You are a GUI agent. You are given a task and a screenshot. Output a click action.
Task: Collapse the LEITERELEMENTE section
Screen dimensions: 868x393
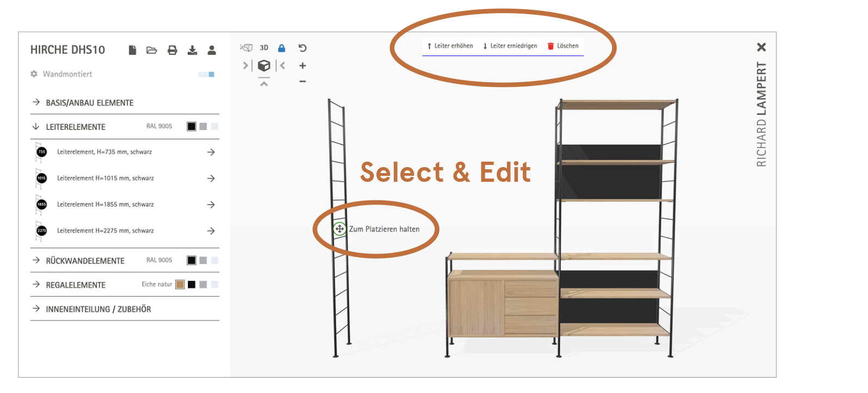75,127
